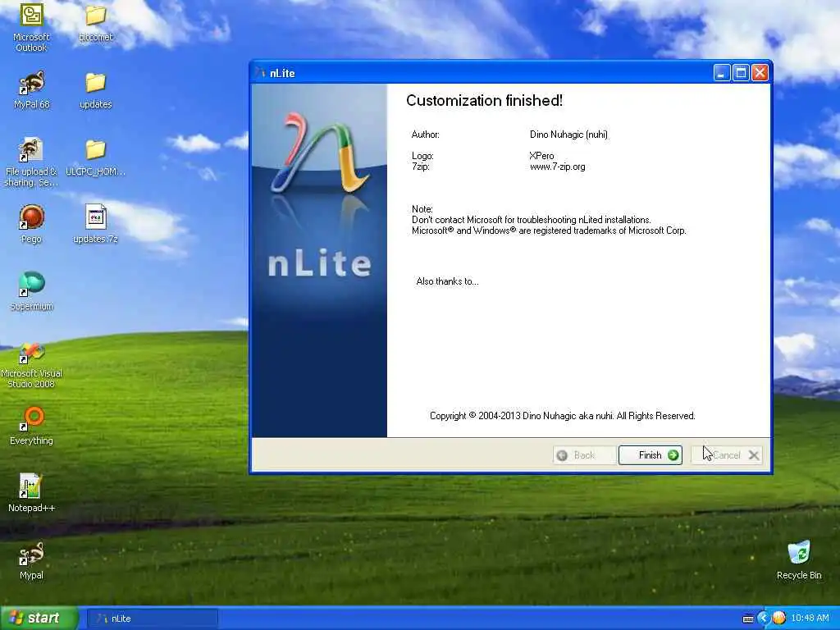
Task: Click the nLite logo sidebar image
Action: pos(319,260)
